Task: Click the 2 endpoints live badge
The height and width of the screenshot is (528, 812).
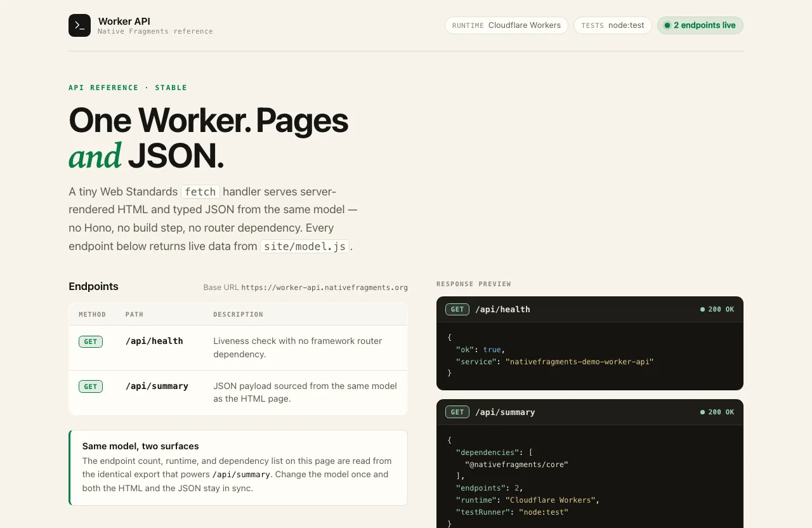Action: pyautogui.click(x=700, y=25)
